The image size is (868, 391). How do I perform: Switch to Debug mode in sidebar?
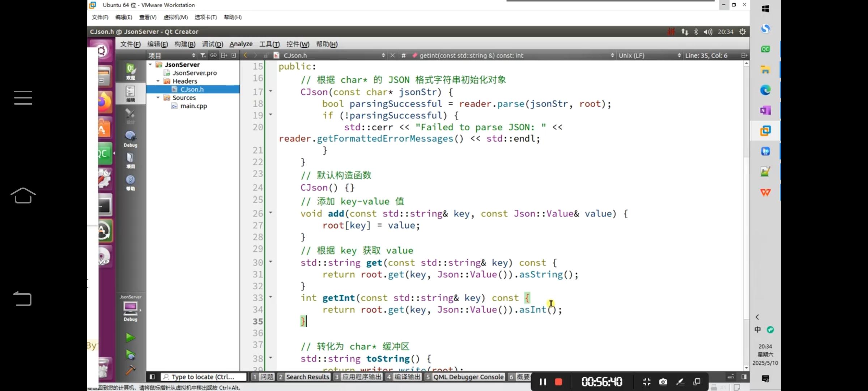point(131,139)
